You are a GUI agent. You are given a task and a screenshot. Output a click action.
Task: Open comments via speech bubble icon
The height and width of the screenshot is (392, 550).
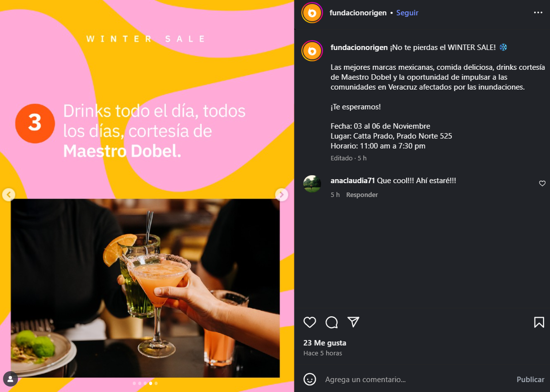click(331, 322)
